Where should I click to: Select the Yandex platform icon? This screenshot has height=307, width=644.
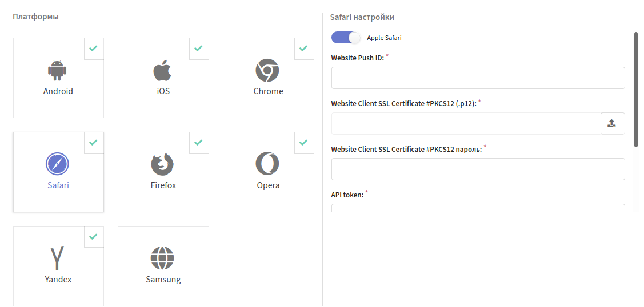click(58, 258)
